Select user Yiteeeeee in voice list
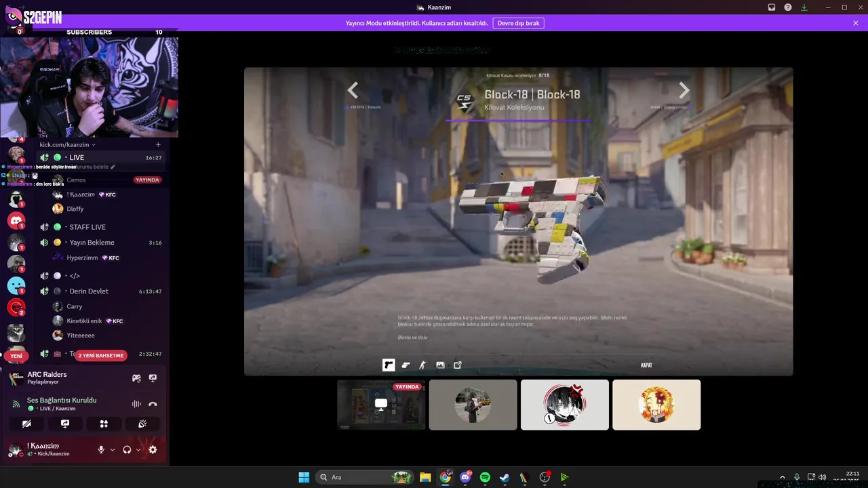 coord(107,335)
